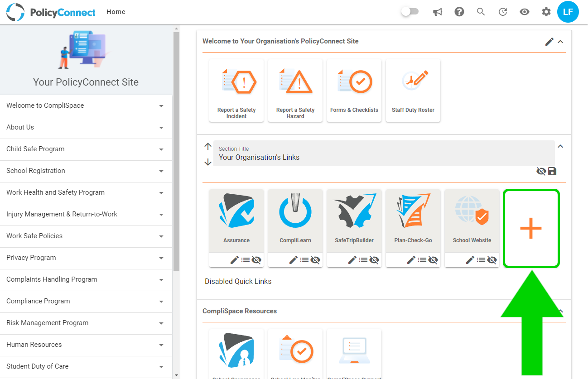
Task: Open the SafeTripBuilder tile
Action: point(354,221)
